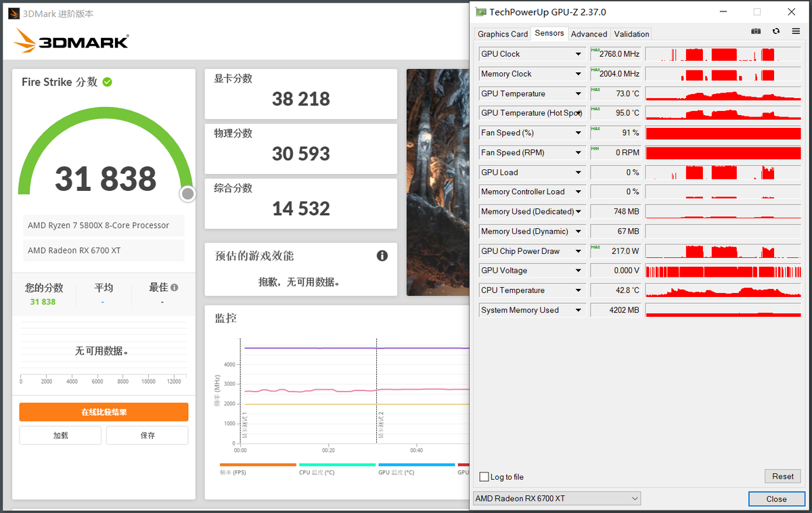Image resolution: width=812 pixels, height=513 pixels.
Task: Click the GPU-Z logo in its title bar
Action: (x=481, y=12)
